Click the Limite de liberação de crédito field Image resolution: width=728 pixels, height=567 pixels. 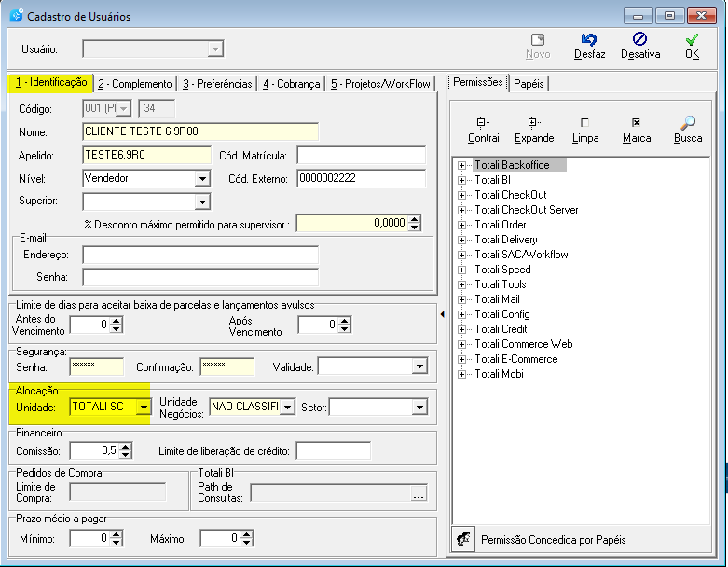[x=334, y=451]
